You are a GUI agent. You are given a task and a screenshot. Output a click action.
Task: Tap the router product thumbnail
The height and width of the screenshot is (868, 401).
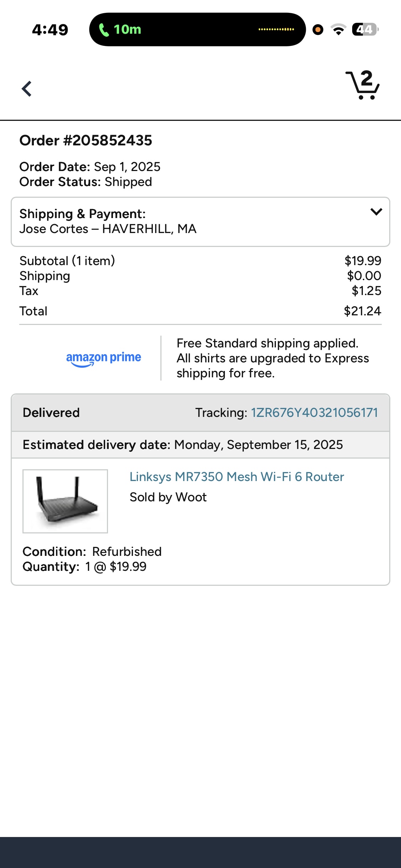click(x=65, y=501)
